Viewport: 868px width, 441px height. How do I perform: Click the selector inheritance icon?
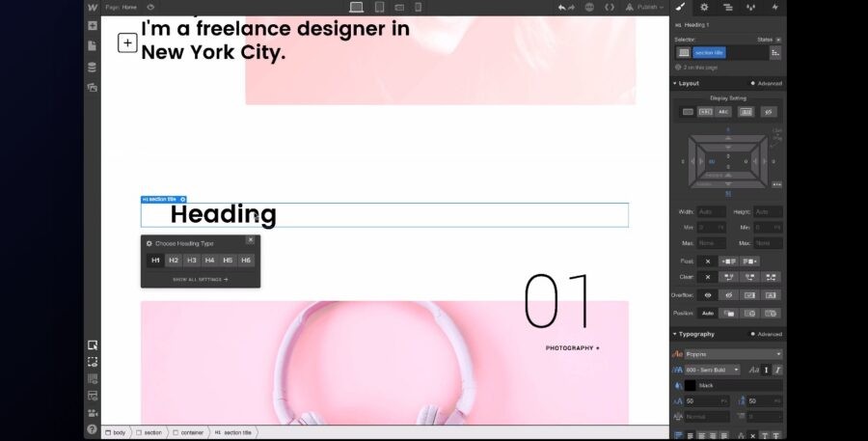[x=775, y=53]
